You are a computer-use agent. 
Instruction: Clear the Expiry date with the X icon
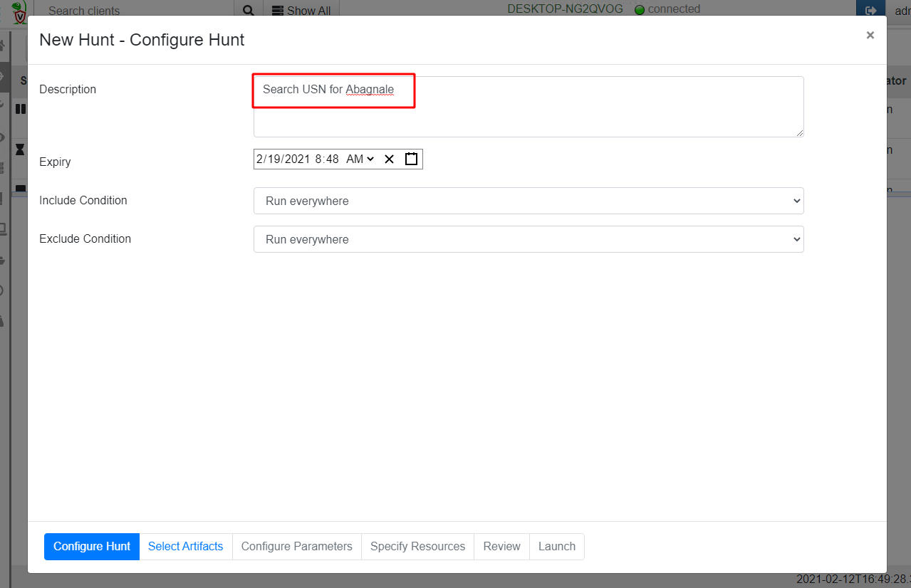pyautogui.click(x=389, y=159)
